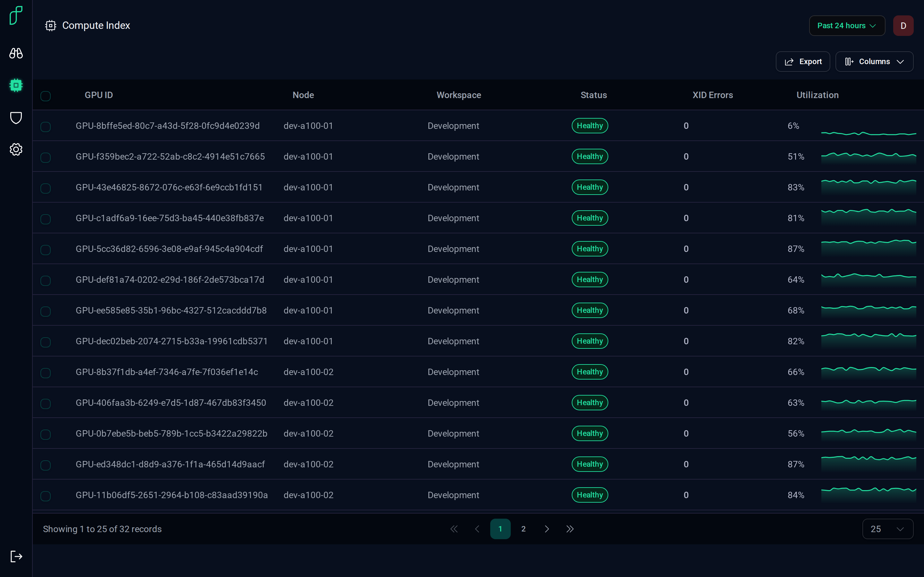
Task: Sort by the Utilization column header
Action: (x=817, y=95)
